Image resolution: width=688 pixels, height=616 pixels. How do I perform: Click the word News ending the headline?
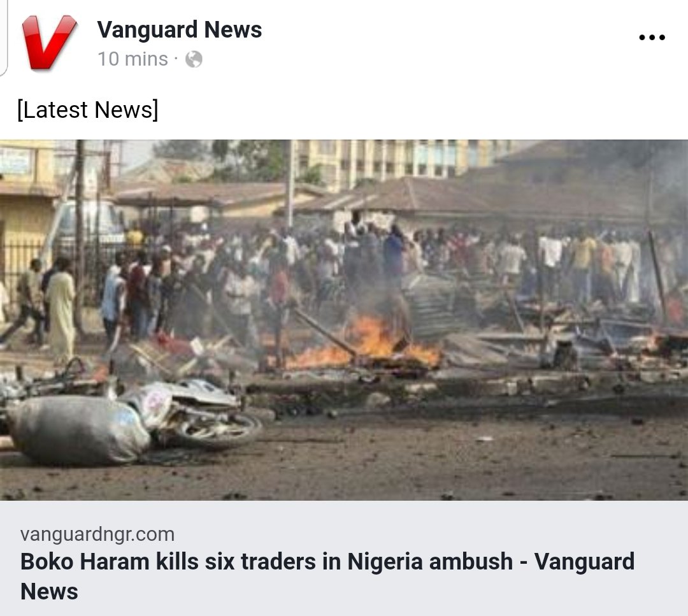(x=49, y=591)
